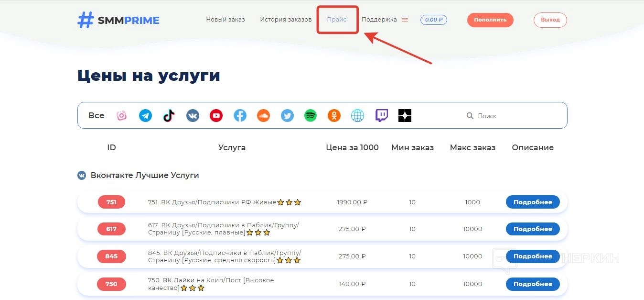Expand the Поддержка hamburger menu

(x=405, y=20)
